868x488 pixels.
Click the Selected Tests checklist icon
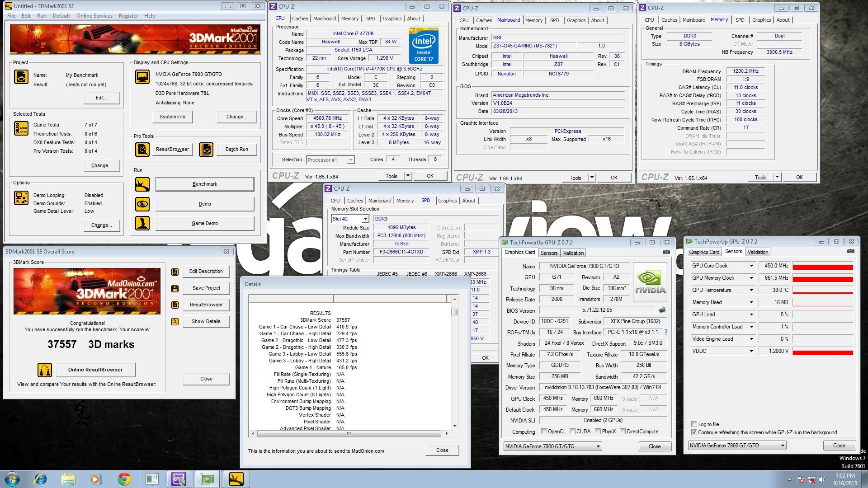tap(21, 128)
